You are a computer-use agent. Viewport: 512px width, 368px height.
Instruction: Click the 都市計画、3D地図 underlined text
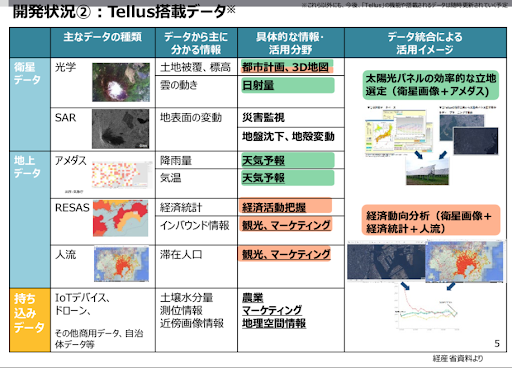[285, 67]
